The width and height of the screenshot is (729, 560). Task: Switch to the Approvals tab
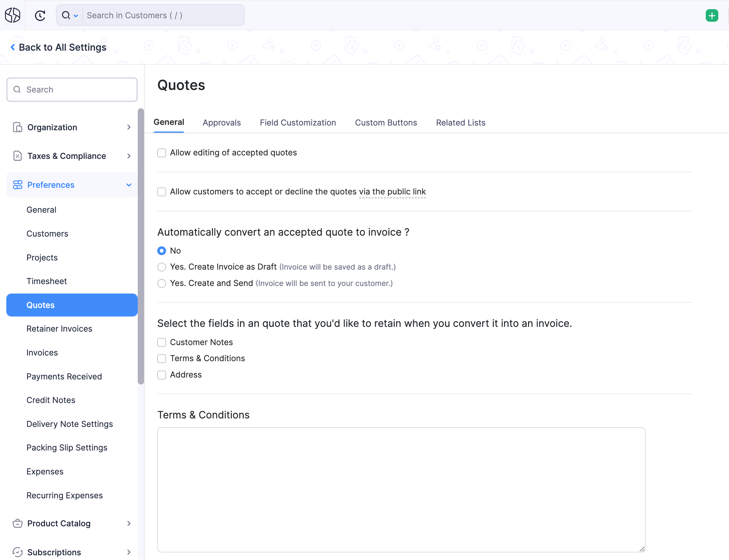[x=221, y=122]
